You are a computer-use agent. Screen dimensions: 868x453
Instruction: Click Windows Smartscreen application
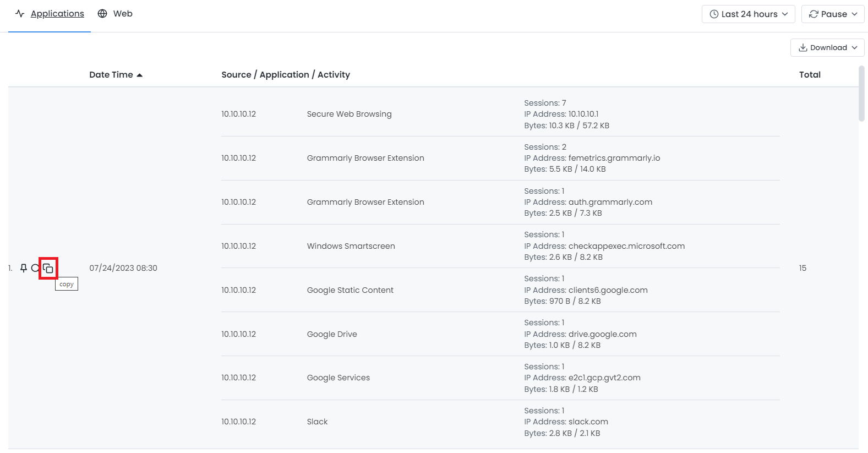351,246
